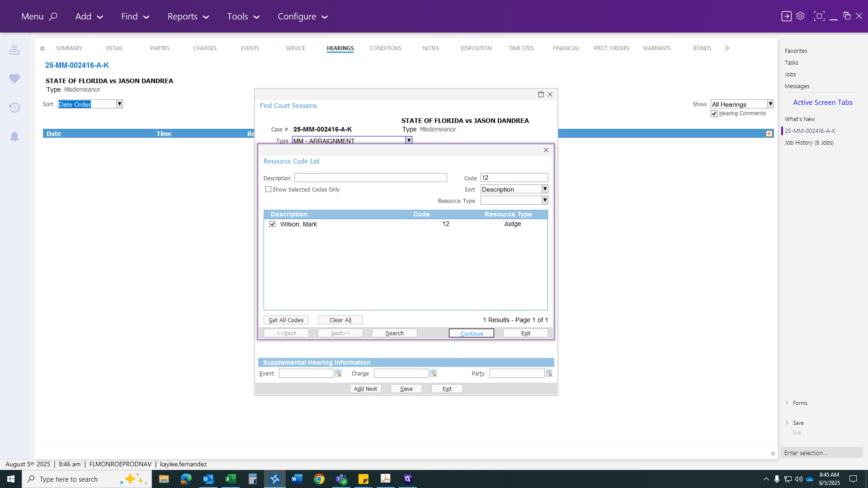Open the history clock icon in sidebar
The image size is (868, 488).
pyautogui.click(x=14, y=108)
